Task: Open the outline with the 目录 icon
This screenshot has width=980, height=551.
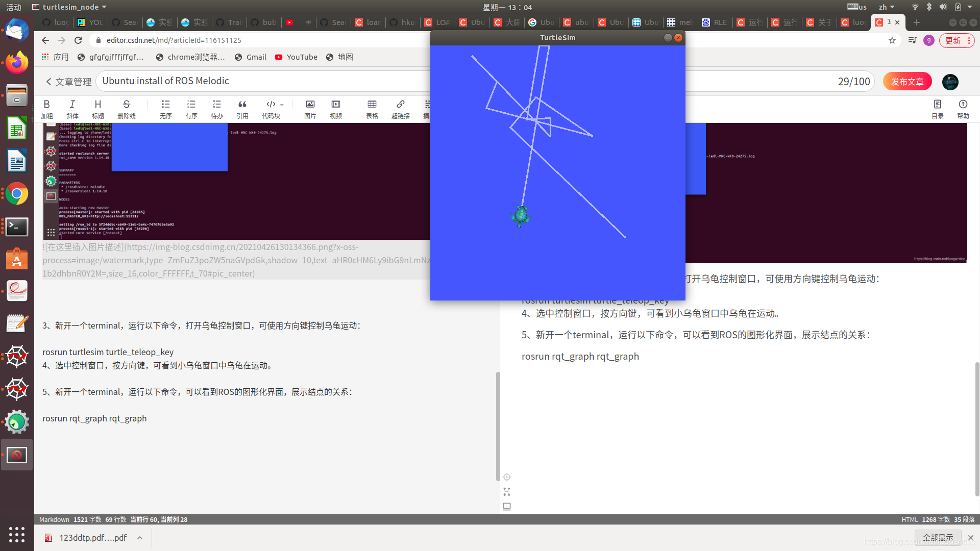Action: [938, 109]
